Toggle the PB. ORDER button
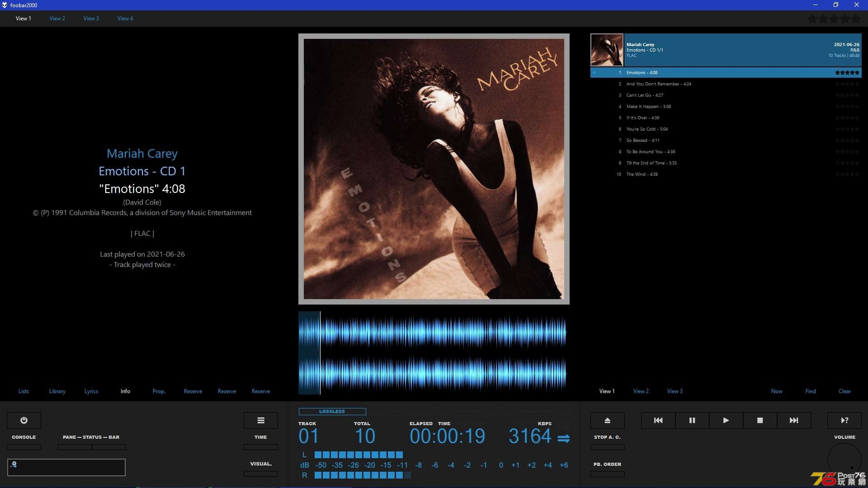 click(608, 474)
